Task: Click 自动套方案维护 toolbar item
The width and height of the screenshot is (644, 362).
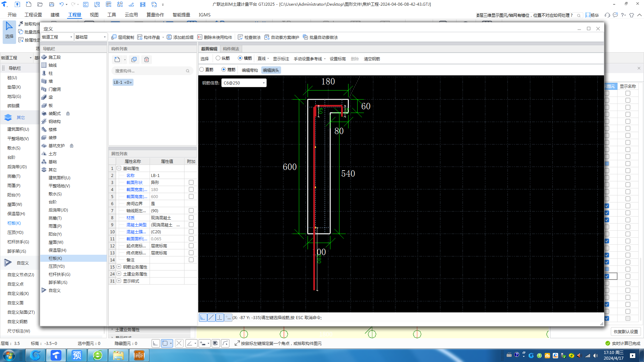Action: point(282,37)
